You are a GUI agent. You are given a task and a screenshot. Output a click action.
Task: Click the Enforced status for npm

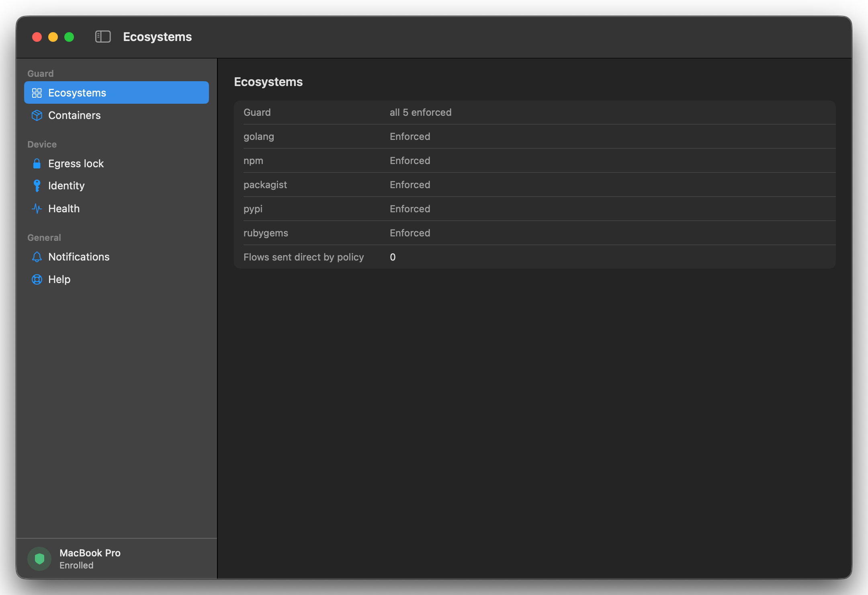click(410, 160)
